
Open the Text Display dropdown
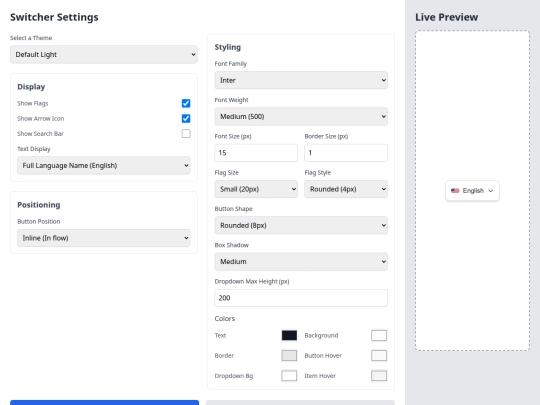pyautogui.click(x=104, y=165)
